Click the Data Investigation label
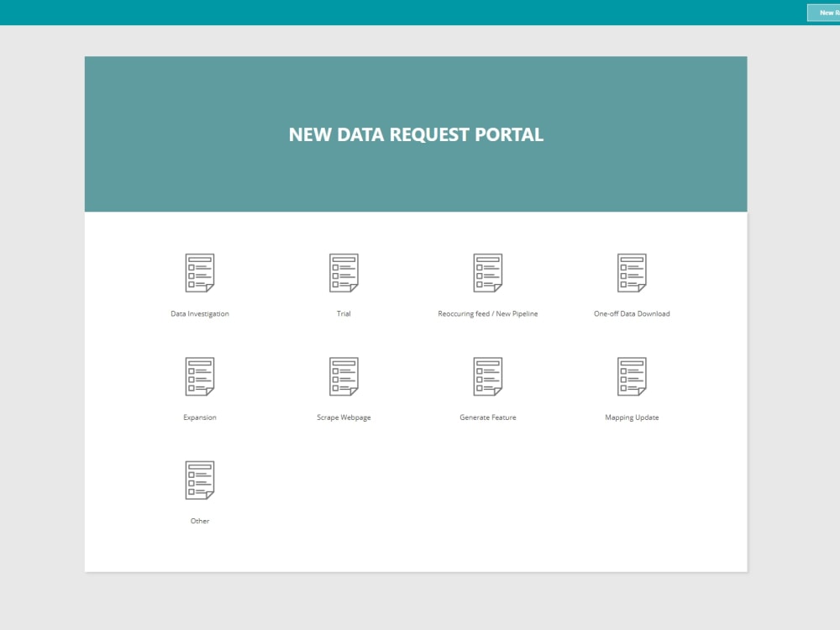The height and width of the screenshot is (630, 840). point(200,314)
